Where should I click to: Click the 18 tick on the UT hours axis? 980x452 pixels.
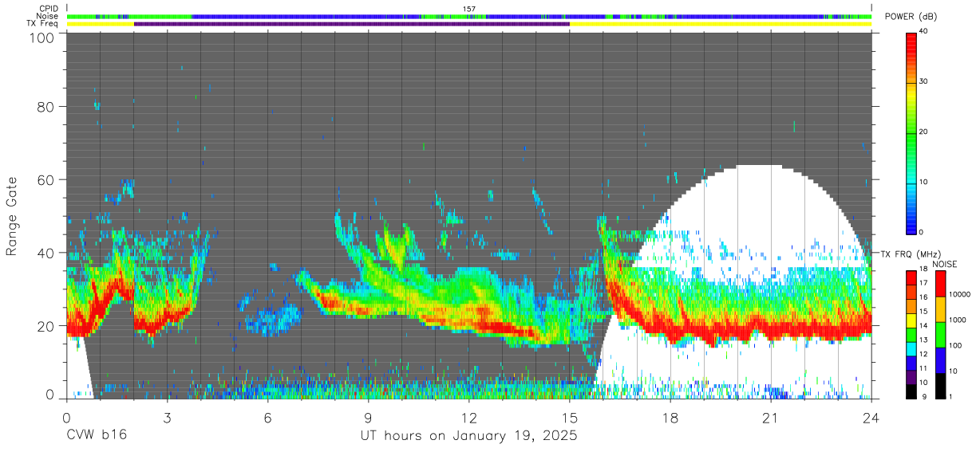coord(670,417)
